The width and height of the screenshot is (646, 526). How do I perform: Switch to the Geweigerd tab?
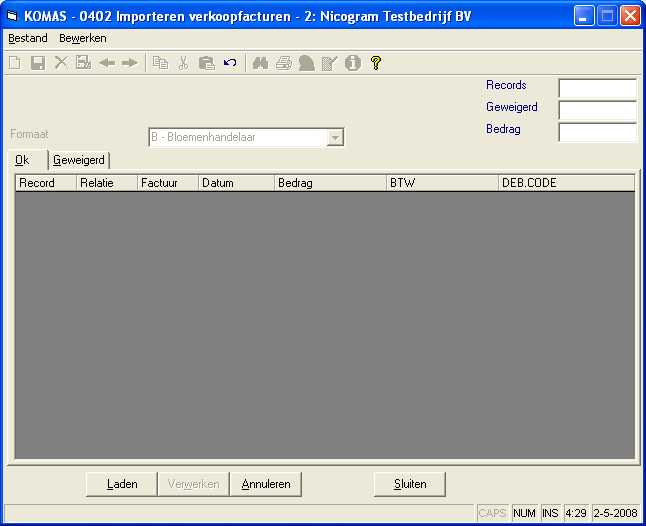pos(79,160)
